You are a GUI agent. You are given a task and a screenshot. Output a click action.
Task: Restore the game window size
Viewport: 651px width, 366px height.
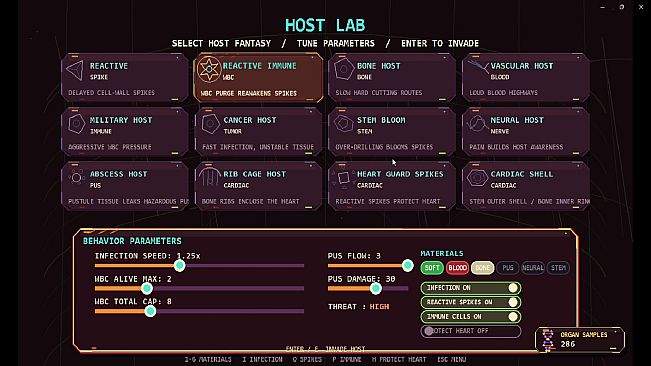tap(622, 7)
